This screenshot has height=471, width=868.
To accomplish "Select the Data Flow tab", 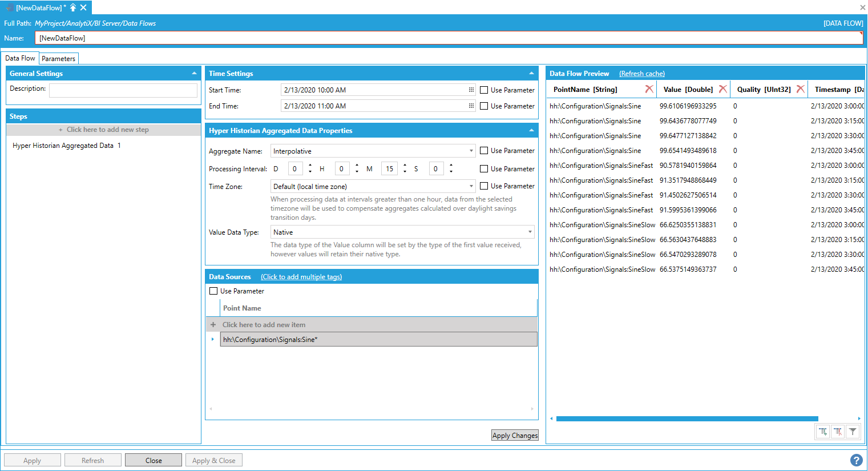I will (x=20, y=58).
